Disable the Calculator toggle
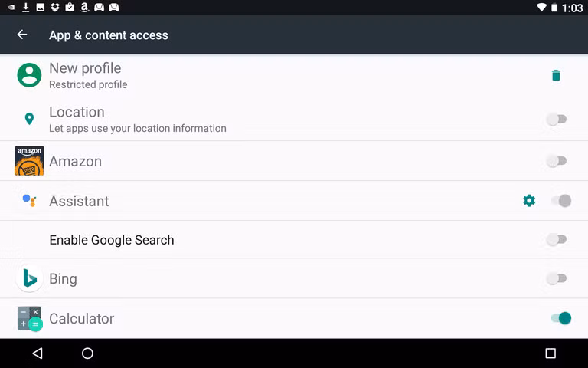This screenshot has width=588, height=368. (x=560, y=318)
